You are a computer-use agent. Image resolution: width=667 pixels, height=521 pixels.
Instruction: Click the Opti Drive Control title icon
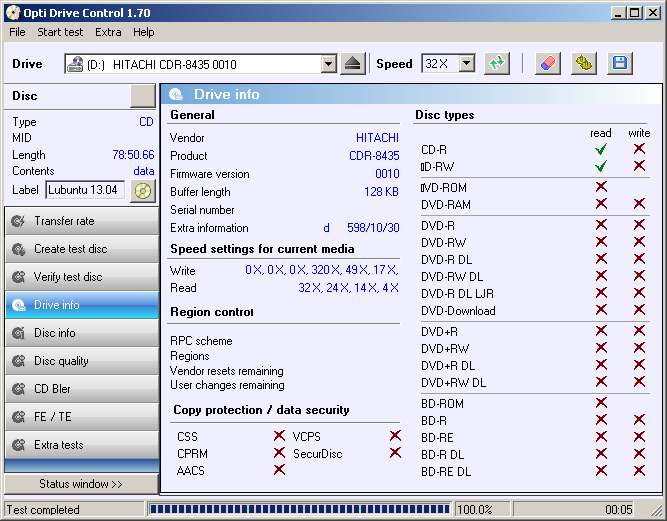click(13, 13)
